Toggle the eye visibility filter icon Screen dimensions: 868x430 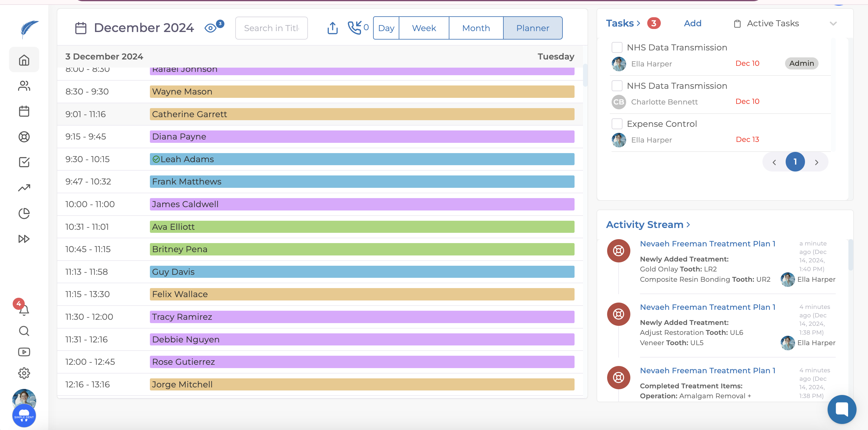point(211,28)
